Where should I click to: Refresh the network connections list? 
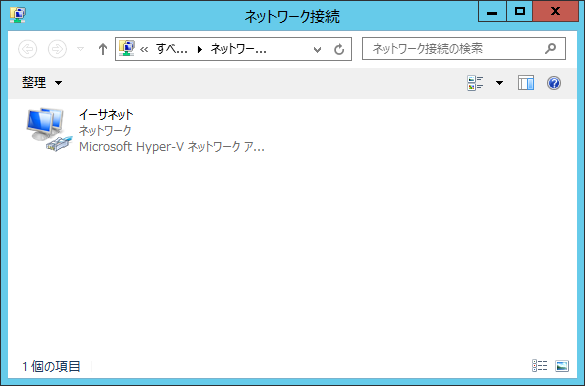(339, 49)
